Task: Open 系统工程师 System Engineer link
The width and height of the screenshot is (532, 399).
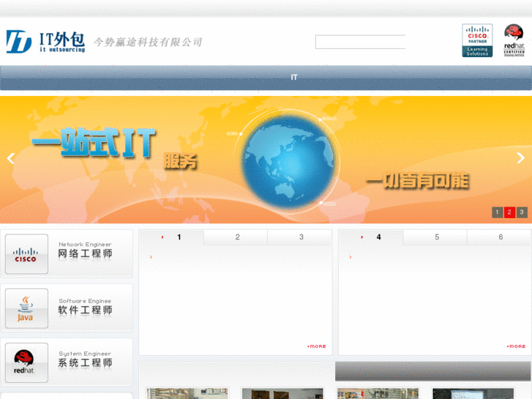Action: [x=85, y=359]
